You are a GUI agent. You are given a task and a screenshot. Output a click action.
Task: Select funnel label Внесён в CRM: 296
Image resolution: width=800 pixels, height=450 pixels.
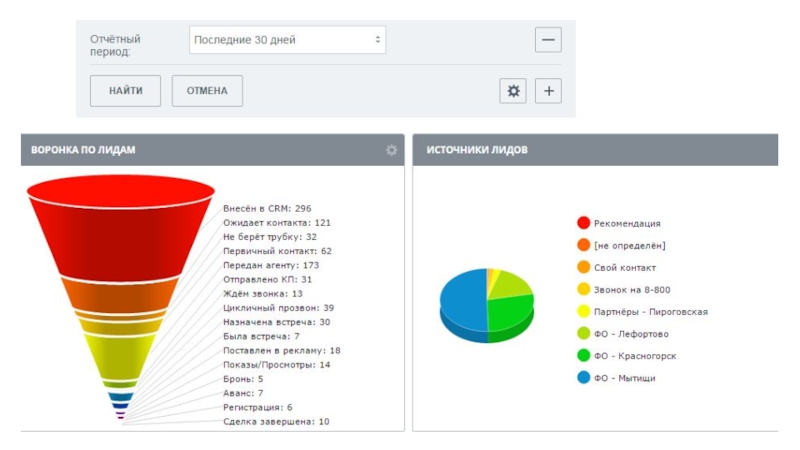[267, 209]
